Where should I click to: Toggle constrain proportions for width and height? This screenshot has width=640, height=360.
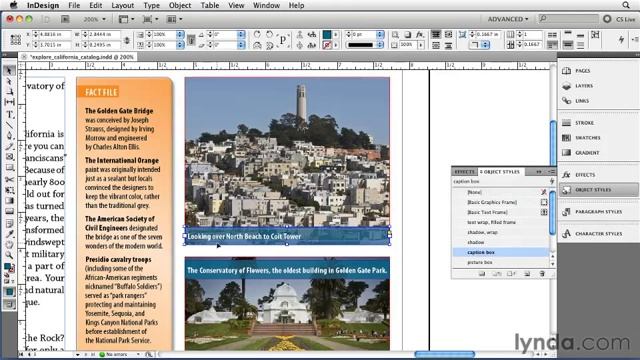coord(127,40)
